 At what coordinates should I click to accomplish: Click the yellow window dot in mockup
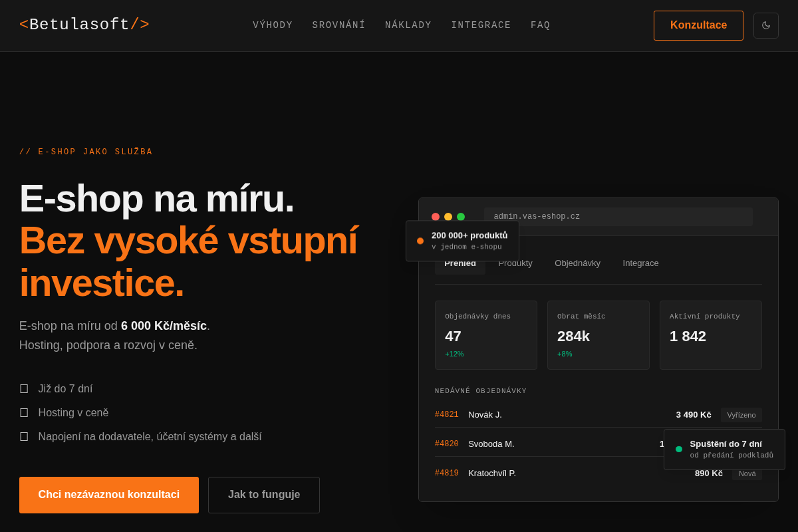[448, 217]
